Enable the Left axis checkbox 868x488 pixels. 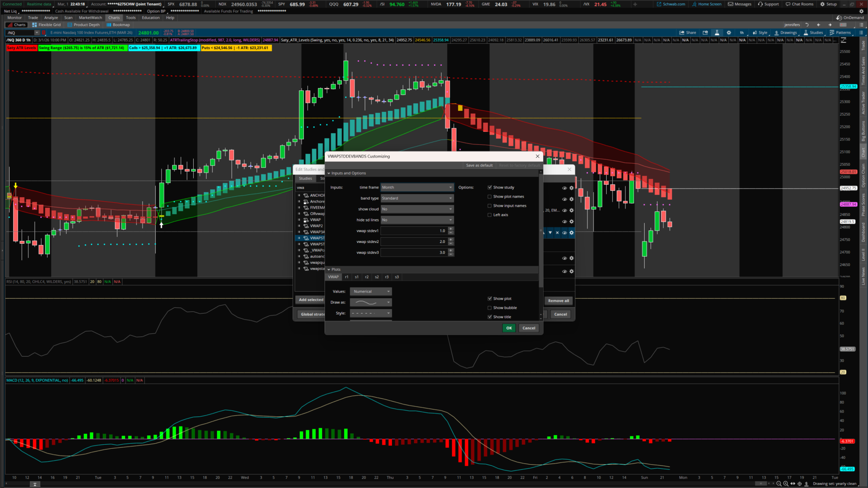490,215
